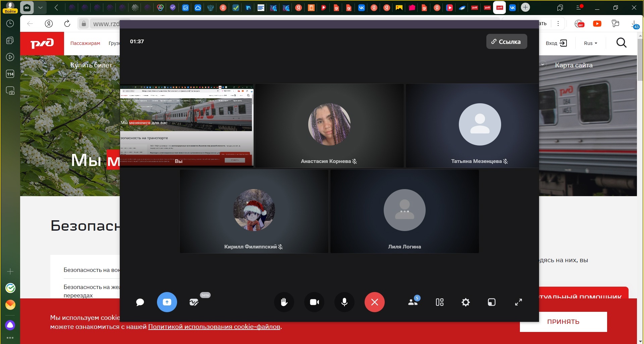The height and width of the screenshot is (344, 644).
Task: Select Лиля Логина participant tile
Action: coord(405,211)
